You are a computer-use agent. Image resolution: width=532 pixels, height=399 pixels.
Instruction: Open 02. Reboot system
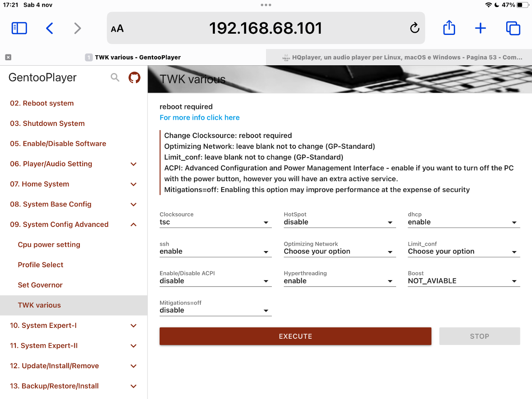pos(42,103)
